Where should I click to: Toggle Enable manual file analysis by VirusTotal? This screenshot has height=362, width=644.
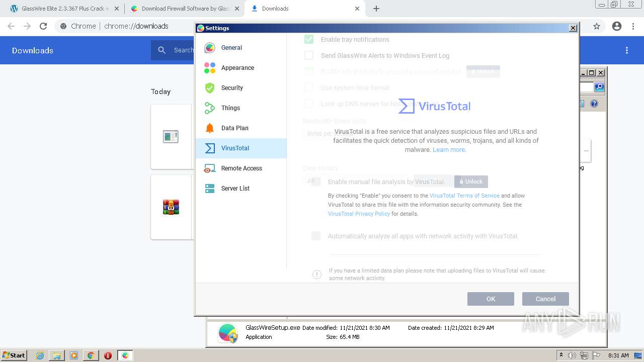(x=316, y=182)
